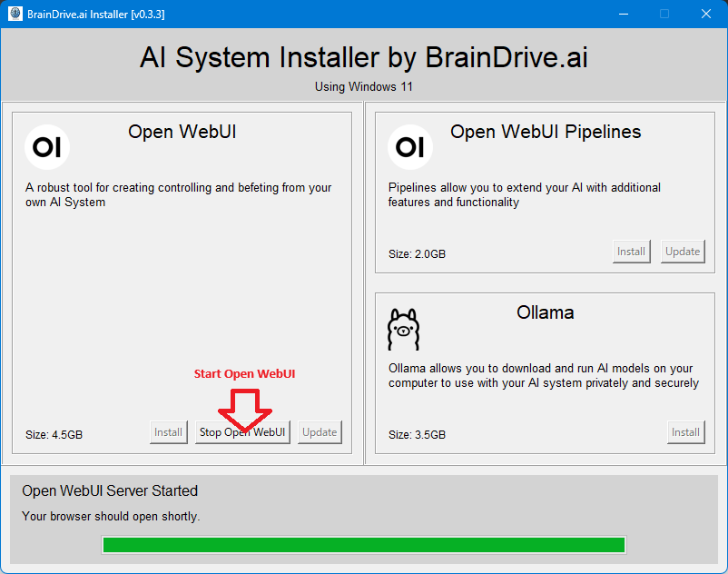The height and width of the screenshot is (574, 728).
Task: Click Install in the Open WebUI card
Action: pos(169,432)
